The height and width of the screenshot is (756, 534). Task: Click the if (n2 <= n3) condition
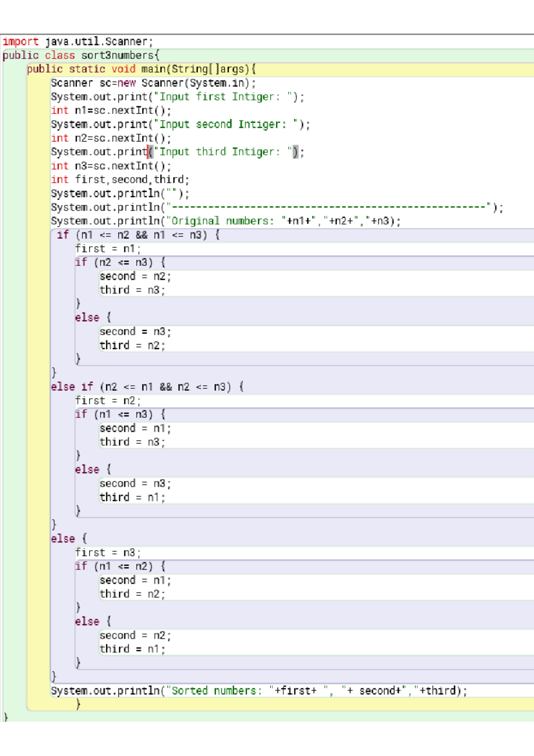click(x=120, y=263)
